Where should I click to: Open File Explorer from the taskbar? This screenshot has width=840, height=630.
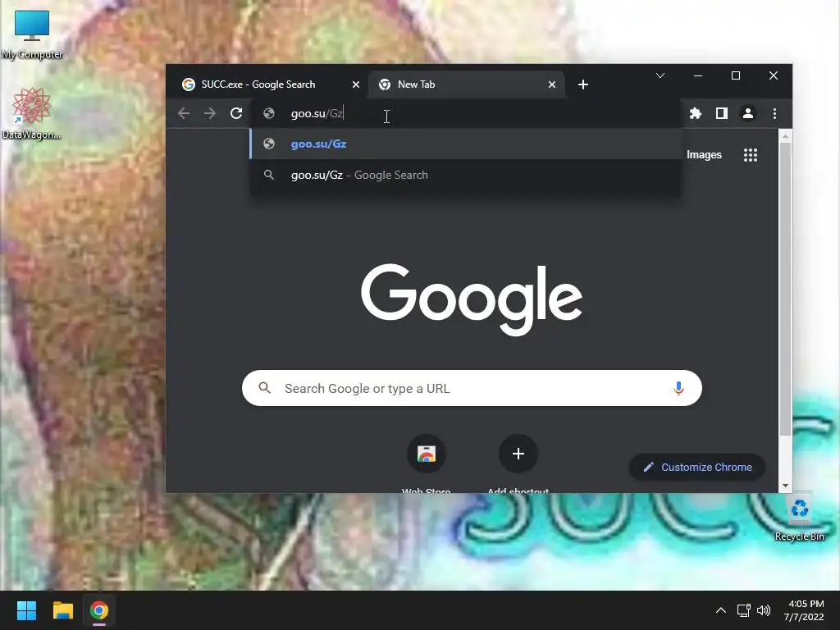point(62,610)
